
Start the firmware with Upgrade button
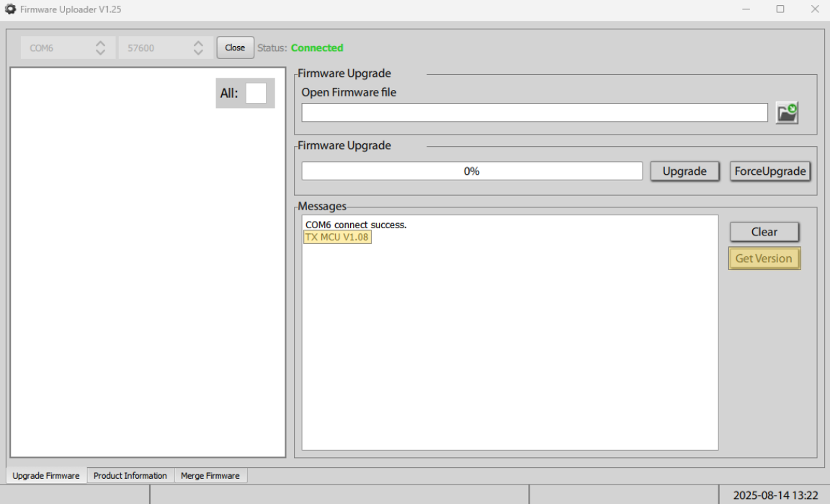684,171
